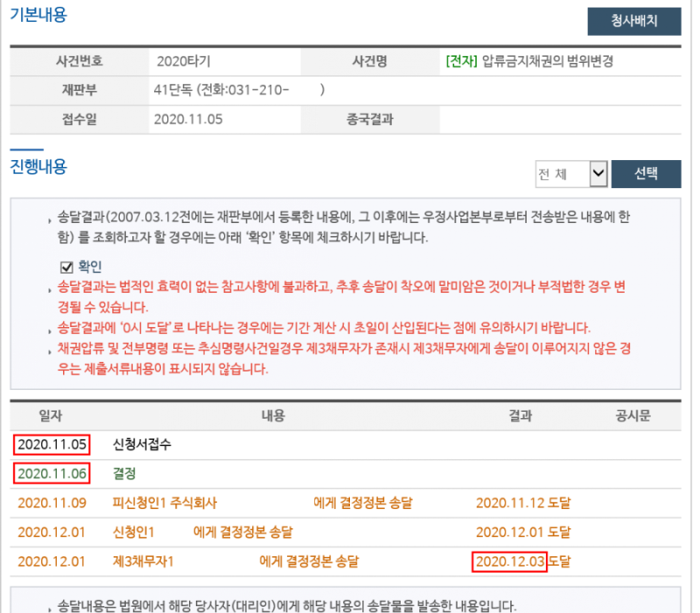Click the 사건명 label cell
The image size is (700, 613).
tap(370, 61)
